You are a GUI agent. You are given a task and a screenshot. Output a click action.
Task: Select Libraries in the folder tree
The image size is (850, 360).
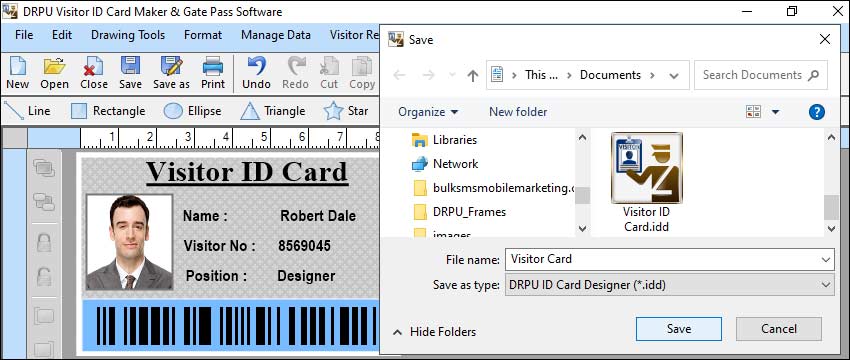[x=445, y=140]
